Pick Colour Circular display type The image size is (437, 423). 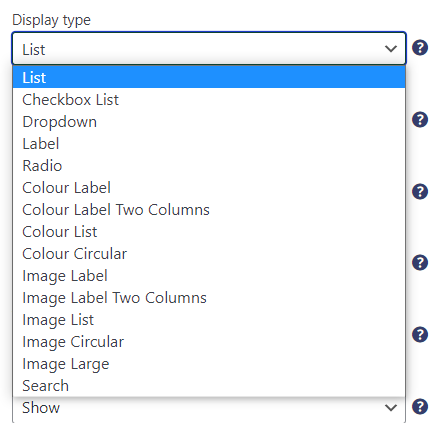[209, 253]
